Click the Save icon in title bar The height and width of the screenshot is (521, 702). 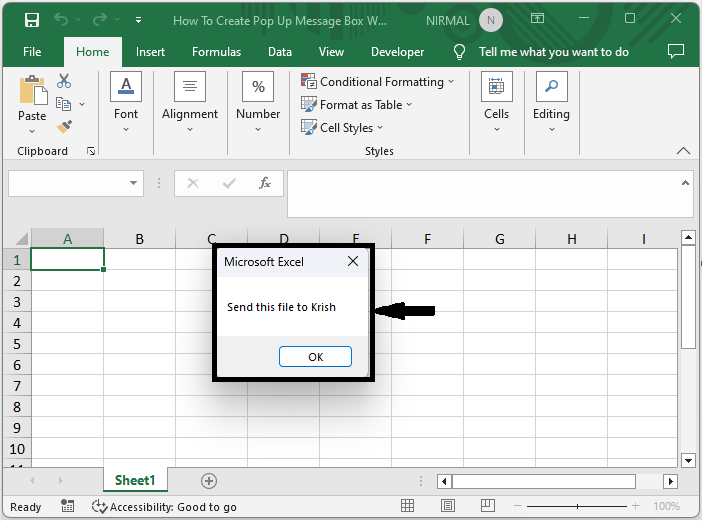pos(32,20)
